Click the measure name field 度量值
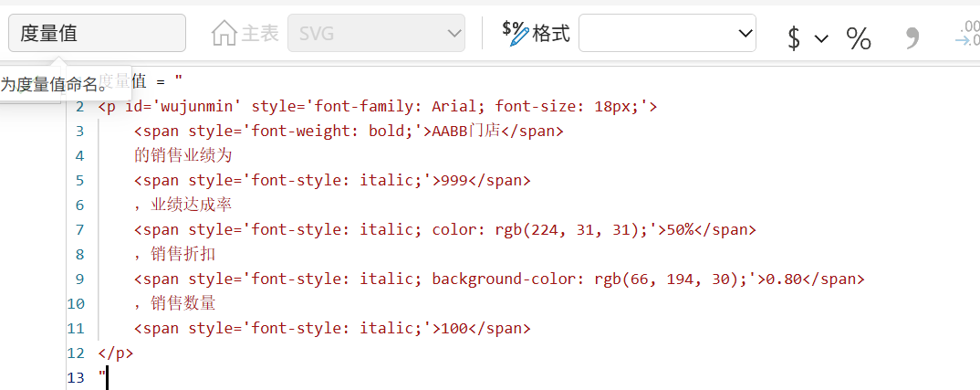 click(x=97, y=33)
